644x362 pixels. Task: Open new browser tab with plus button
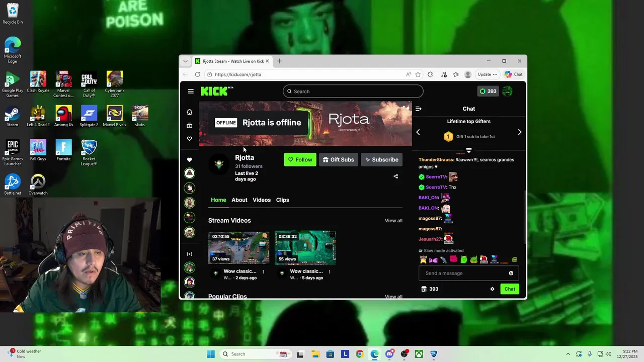point(279,61)
